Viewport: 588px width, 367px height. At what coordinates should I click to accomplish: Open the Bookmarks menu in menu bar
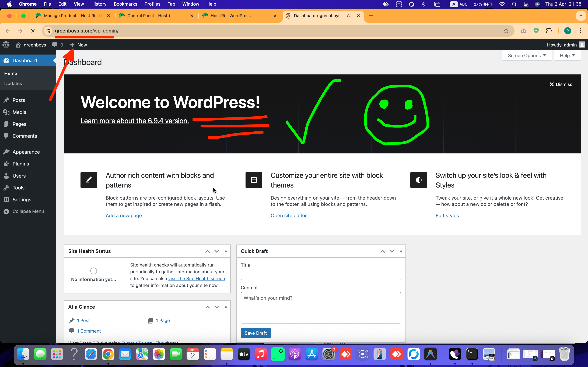[125, 4]
